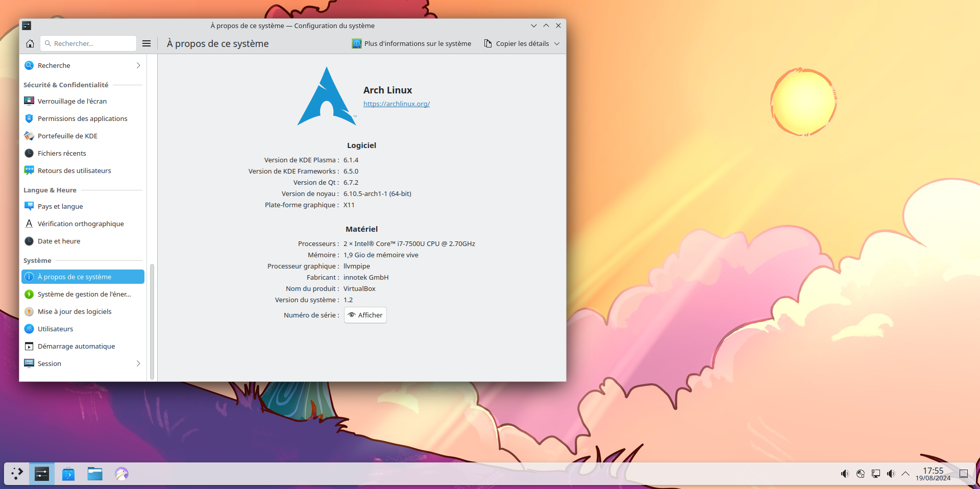Click the globe system tray icon

pyautogui.click(x=860, y=474)
